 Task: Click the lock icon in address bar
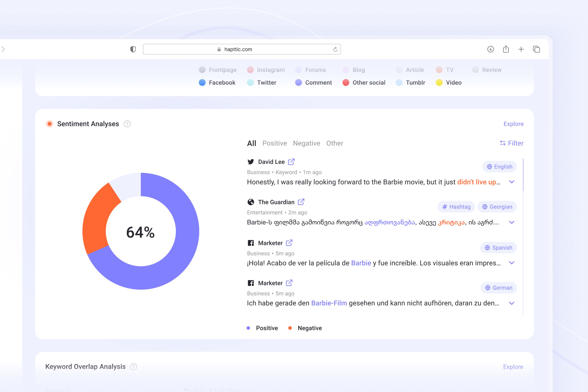point(219,49)
